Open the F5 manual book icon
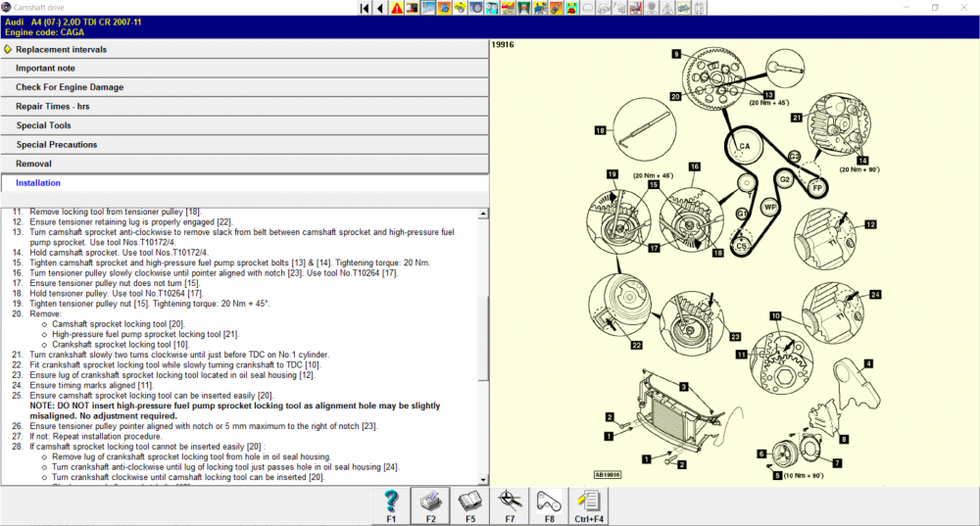 pyautogui.click(x=470, y=505)
